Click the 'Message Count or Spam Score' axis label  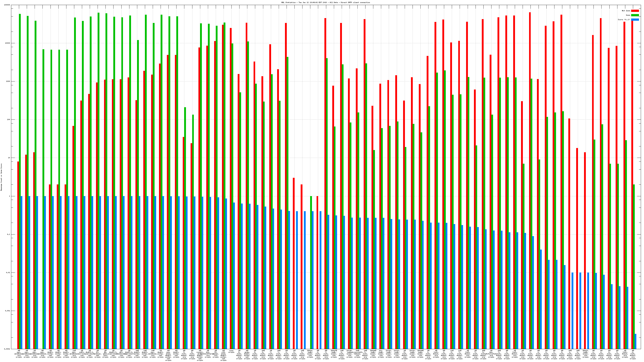[1, 177]
